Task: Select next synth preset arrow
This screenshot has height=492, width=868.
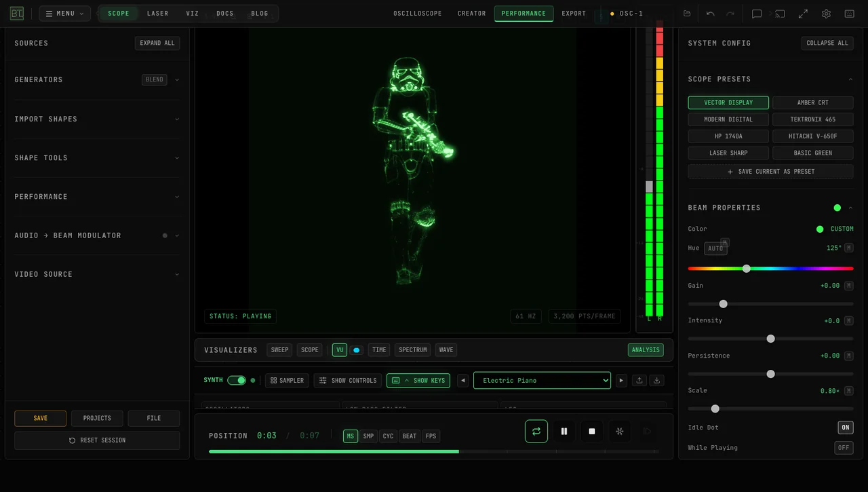Action: click(621, 380)
